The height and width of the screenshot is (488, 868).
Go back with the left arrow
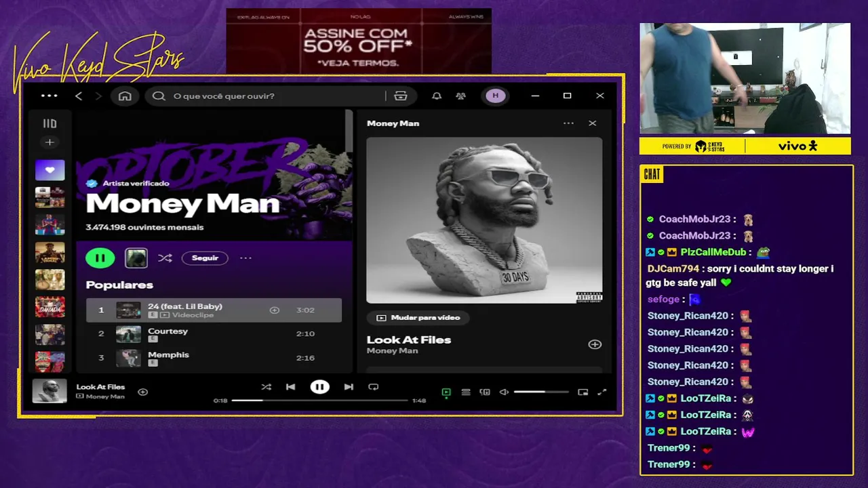pyautogui.click(x=79, y=96)
